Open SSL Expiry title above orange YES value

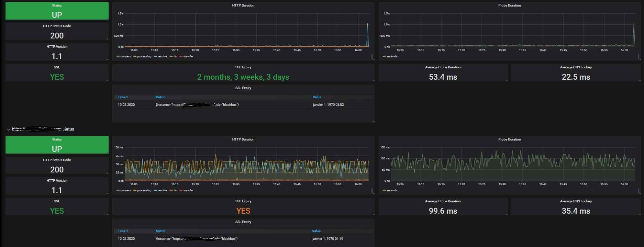coord(243,201)
